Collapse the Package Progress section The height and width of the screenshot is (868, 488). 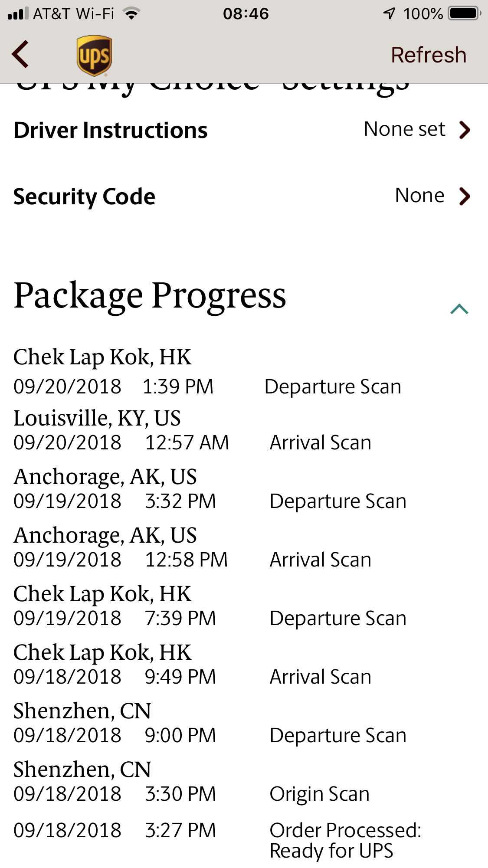pyautogui.click(x=459, y=309)
